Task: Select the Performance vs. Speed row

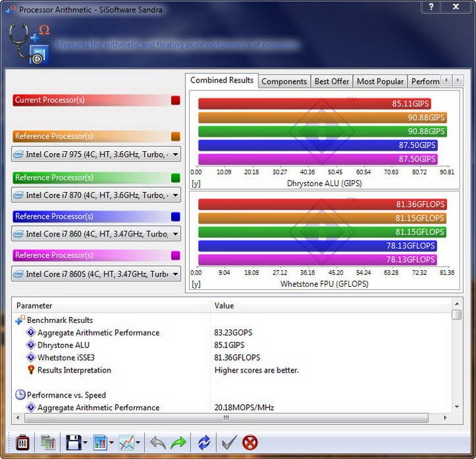Action: 67,395
